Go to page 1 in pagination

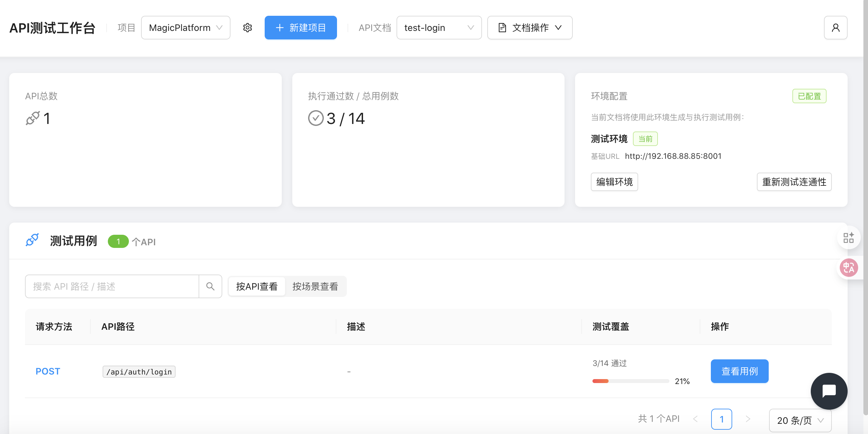[721, 419]
